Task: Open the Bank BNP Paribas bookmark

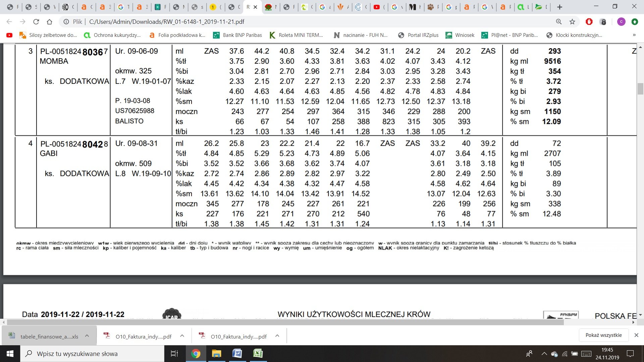Action: [237, 35]
